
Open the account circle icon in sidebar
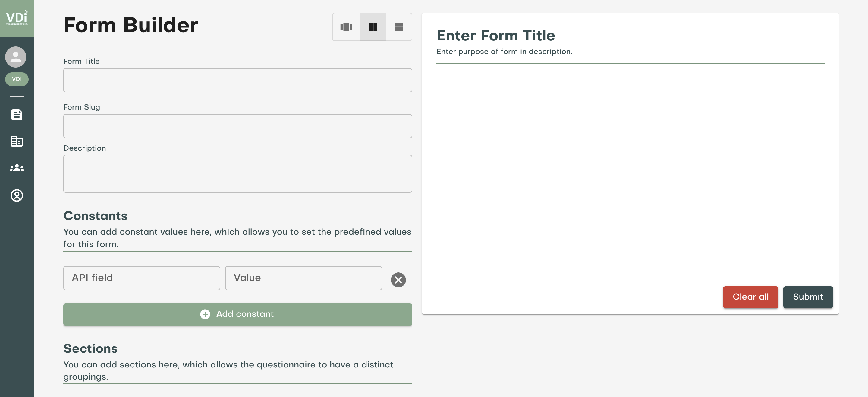coord(17,195)
